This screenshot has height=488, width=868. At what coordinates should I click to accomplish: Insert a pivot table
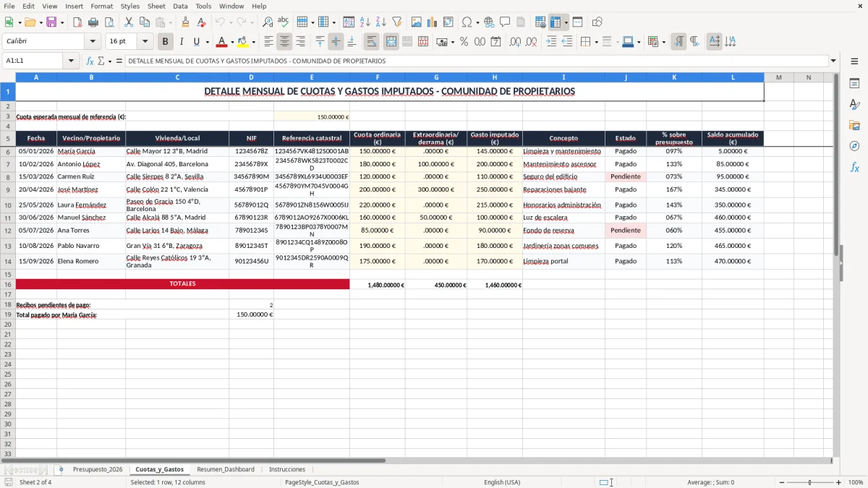448,22
